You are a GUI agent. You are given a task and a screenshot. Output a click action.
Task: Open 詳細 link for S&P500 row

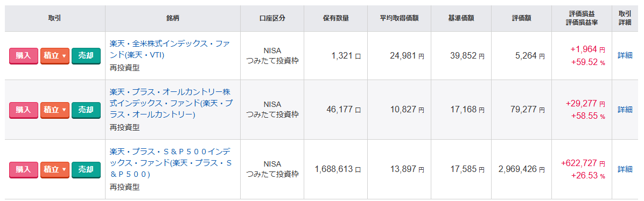625,169
